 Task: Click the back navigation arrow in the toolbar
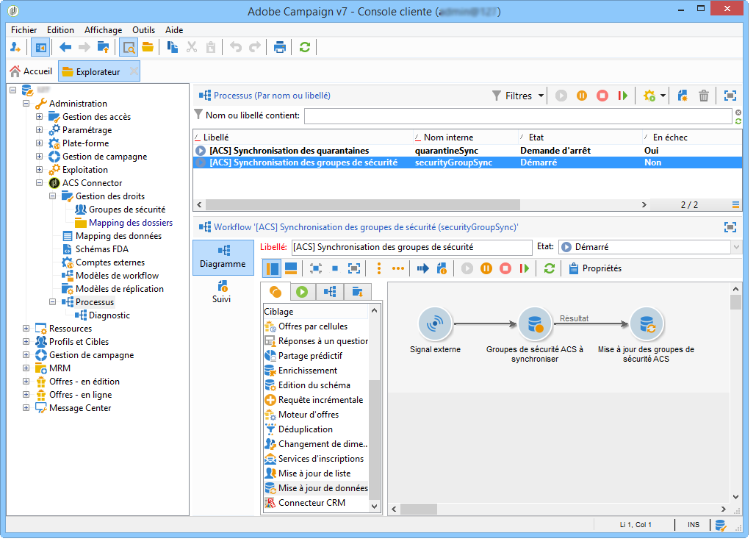[65, 47]
